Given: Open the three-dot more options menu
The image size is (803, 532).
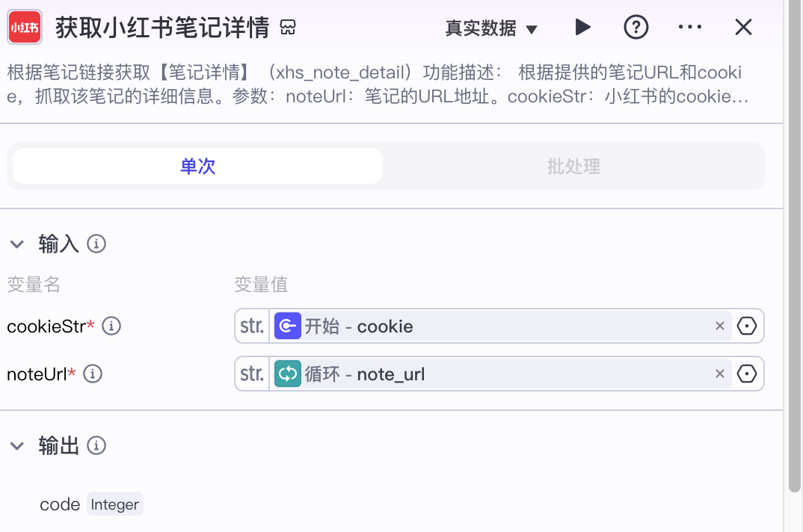Looking at the screenshot, I should pos(689,28).
